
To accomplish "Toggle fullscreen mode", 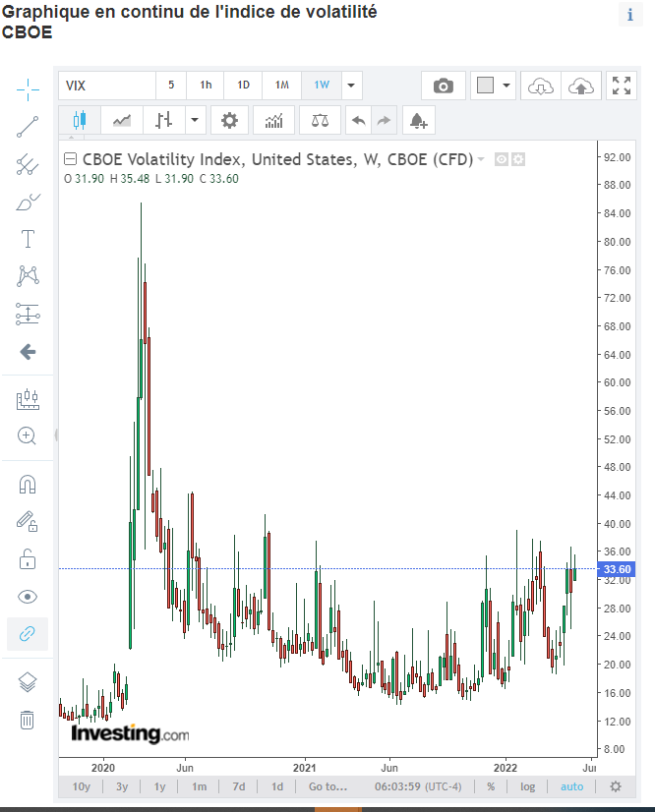I will coord(622,86).
